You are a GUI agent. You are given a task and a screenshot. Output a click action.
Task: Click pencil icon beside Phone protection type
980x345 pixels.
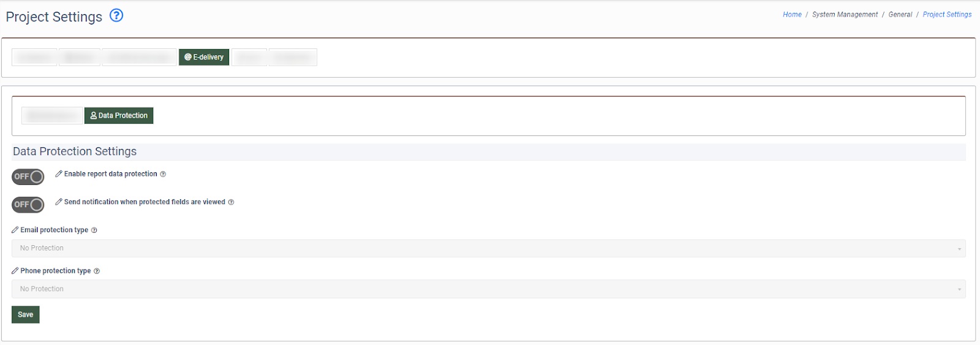pos(15,271)
